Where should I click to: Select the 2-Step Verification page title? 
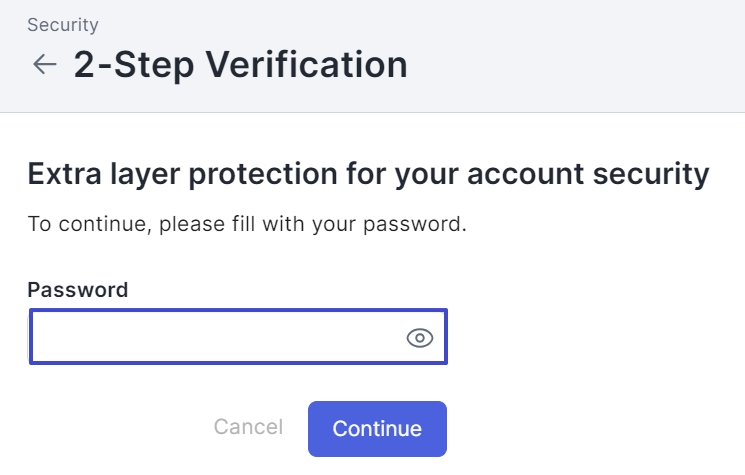point(240,65)
